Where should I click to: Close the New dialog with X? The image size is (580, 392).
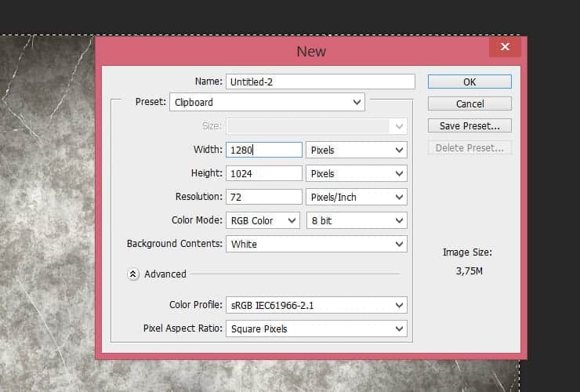click(505, 48)
